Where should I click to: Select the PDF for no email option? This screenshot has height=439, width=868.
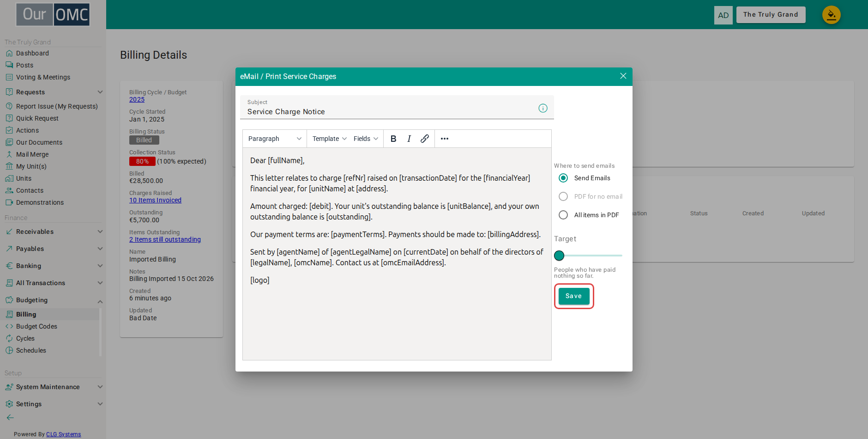tap(563, 196)
